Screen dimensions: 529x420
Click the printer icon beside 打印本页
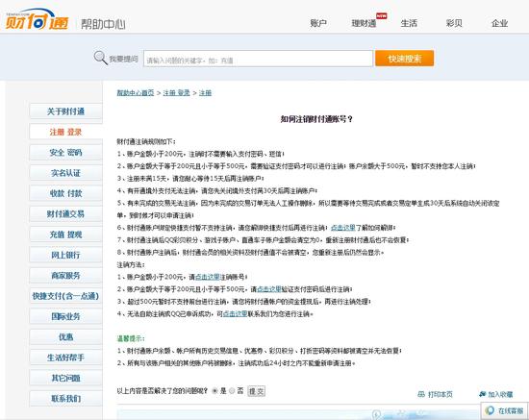(x=421, y=394)
